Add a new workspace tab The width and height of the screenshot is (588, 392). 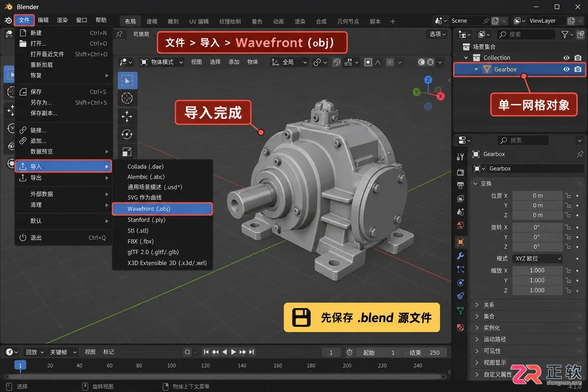(x=393, y=21)
